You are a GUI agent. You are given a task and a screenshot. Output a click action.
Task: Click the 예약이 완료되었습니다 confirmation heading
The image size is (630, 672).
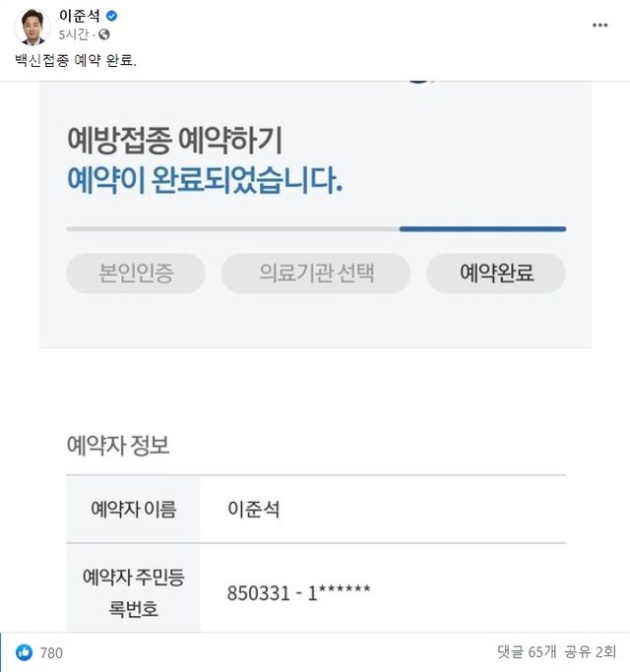tap(204, 180)
